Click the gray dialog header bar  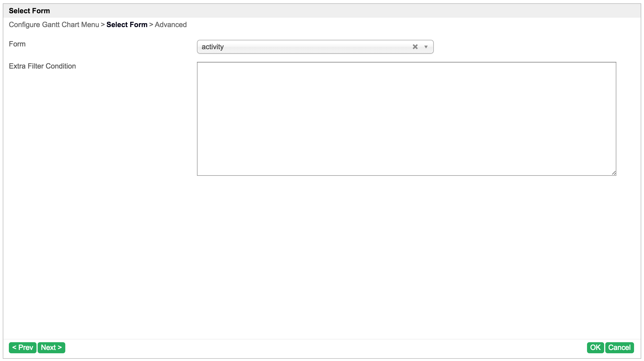click(x=332, y=11)
